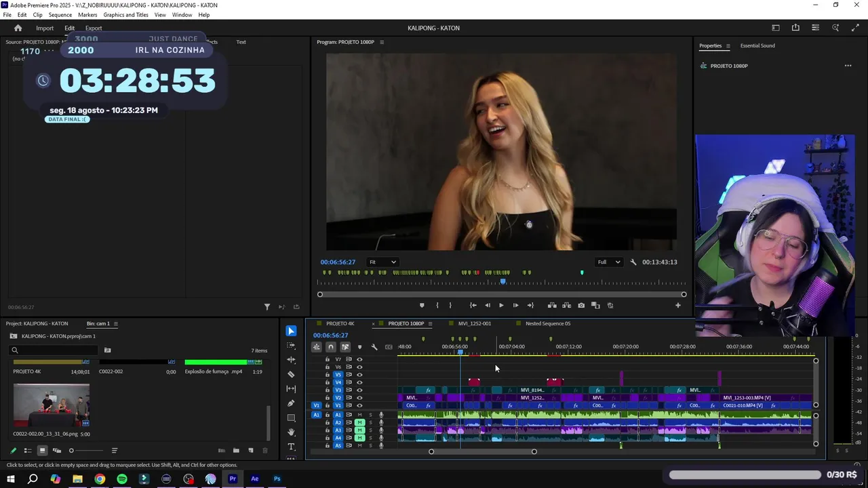
Task: Open the Markers menu
Action: click(87, 15)
